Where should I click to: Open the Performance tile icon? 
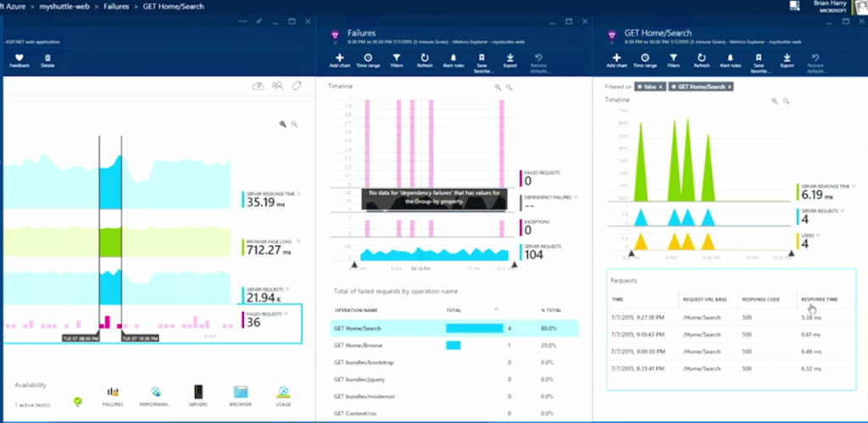[x=156, y=392]
